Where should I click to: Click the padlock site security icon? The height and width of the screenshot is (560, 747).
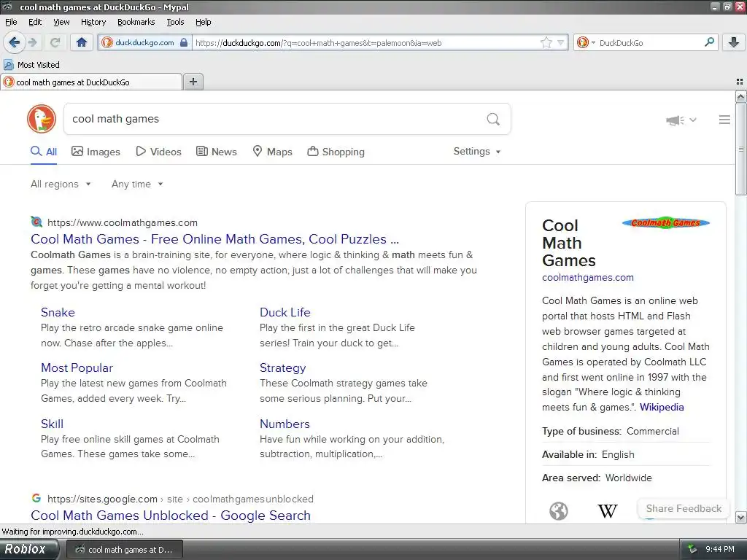click(x=184, y=42)
